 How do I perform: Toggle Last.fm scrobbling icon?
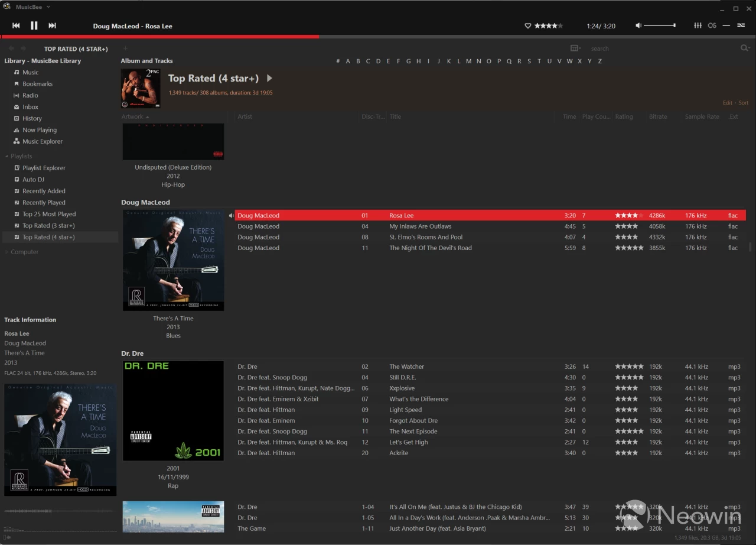712,25
